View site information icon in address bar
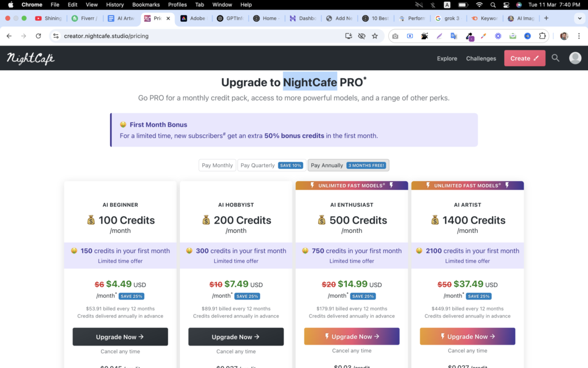 tap(56, 36)
